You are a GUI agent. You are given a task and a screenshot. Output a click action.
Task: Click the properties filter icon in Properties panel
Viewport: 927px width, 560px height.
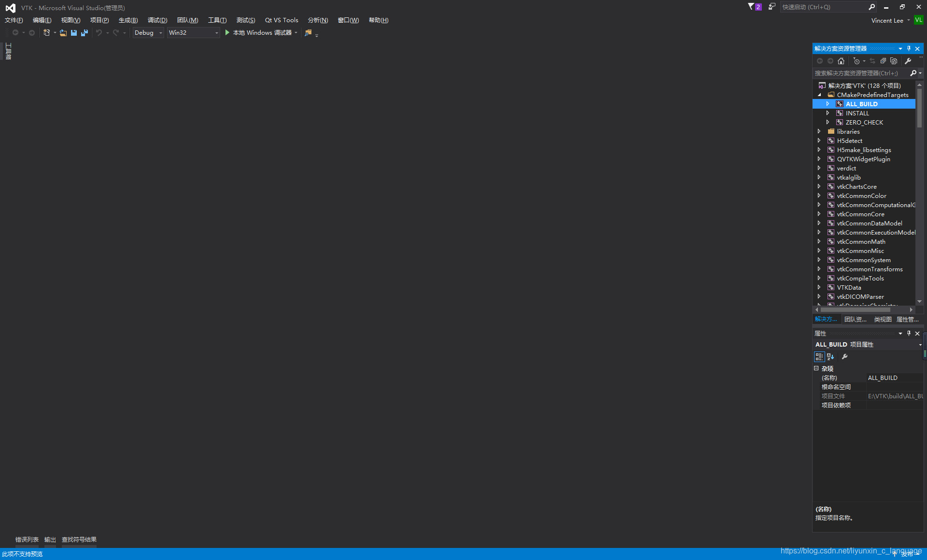pos(844,356)
